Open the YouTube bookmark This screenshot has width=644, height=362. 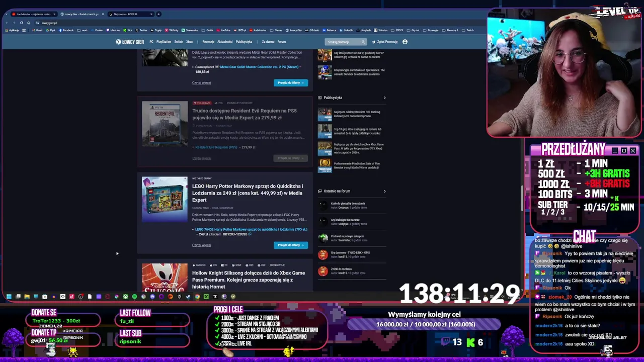[x=224, y=30]
